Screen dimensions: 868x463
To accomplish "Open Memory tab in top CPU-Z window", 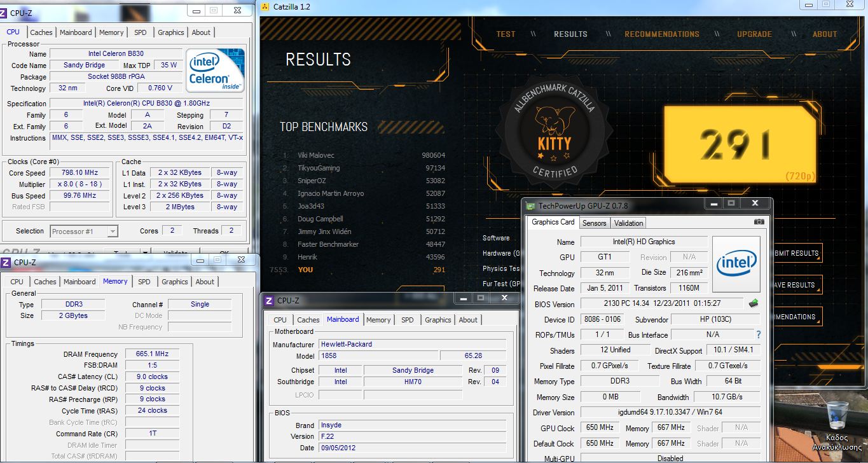I will (x=111, y=32).
